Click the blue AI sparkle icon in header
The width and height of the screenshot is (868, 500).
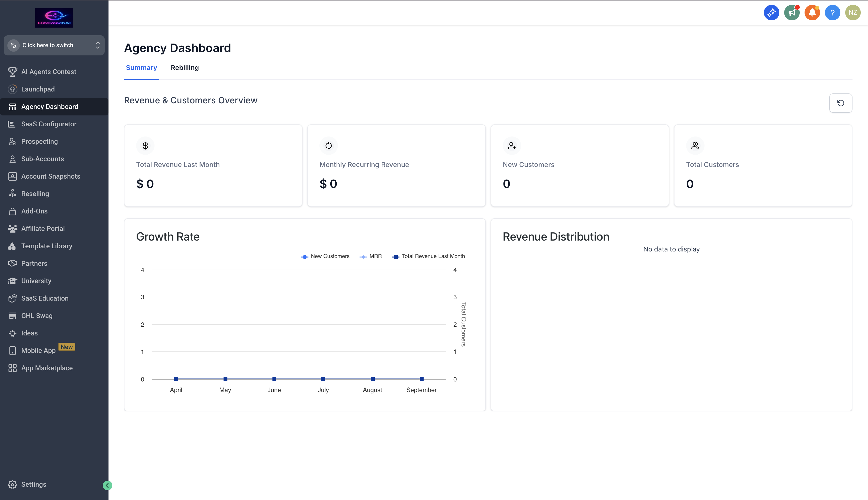(771, 13)
